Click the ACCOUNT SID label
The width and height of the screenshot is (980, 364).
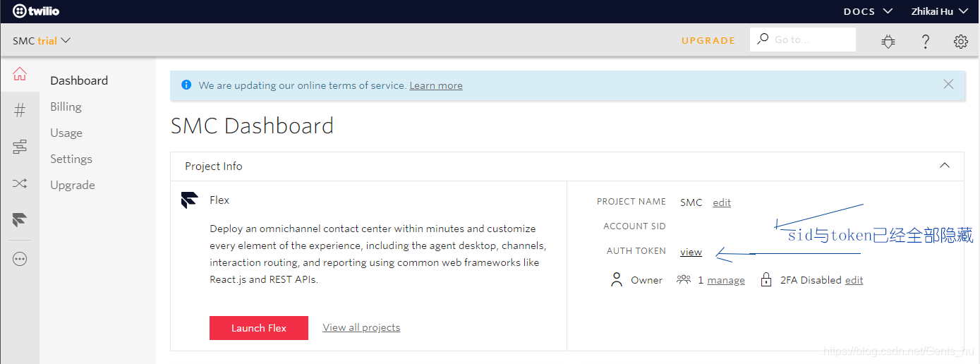pyautogui.click(x=634, y=226)
